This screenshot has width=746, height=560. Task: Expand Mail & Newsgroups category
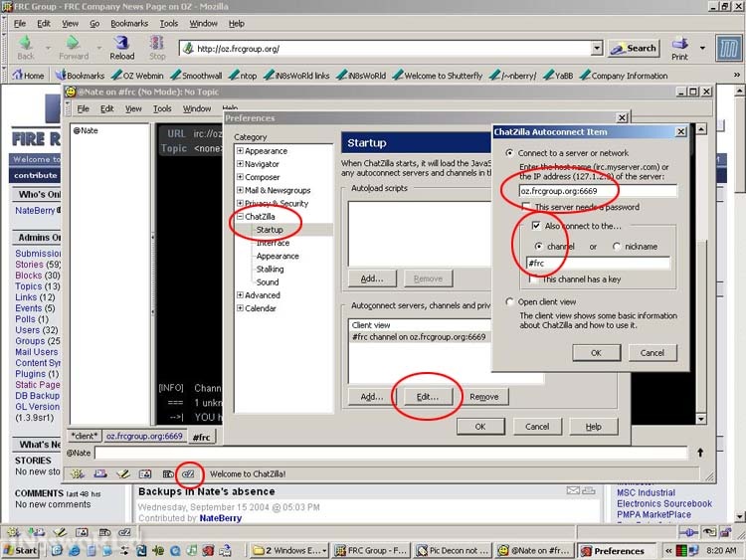[240, 190]
